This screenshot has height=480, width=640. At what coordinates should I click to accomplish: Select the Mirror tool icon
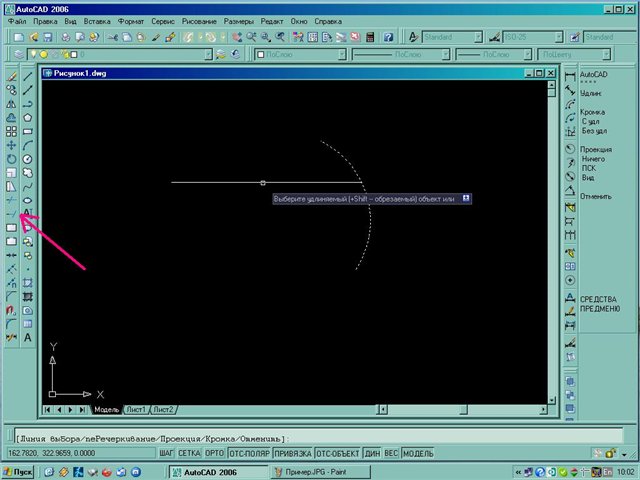[11, 103]
